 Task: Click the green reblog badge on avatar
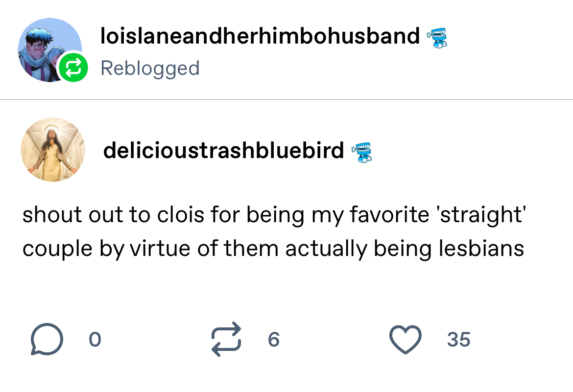coord(73,69)
